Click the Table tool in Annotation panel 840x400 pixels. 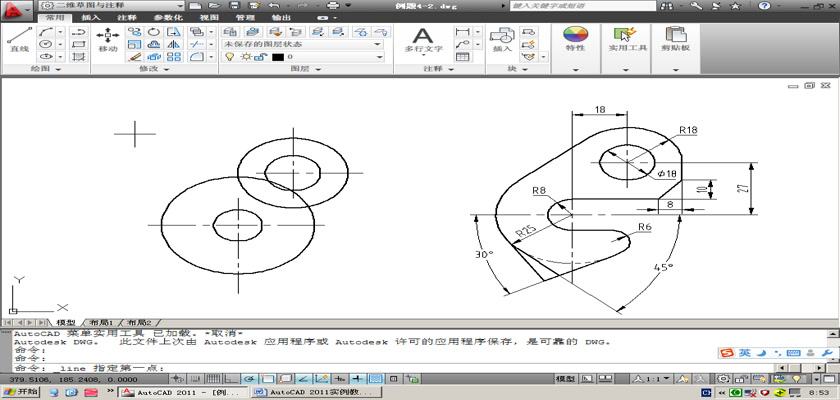pyautogui.click(x=462, y=56)
